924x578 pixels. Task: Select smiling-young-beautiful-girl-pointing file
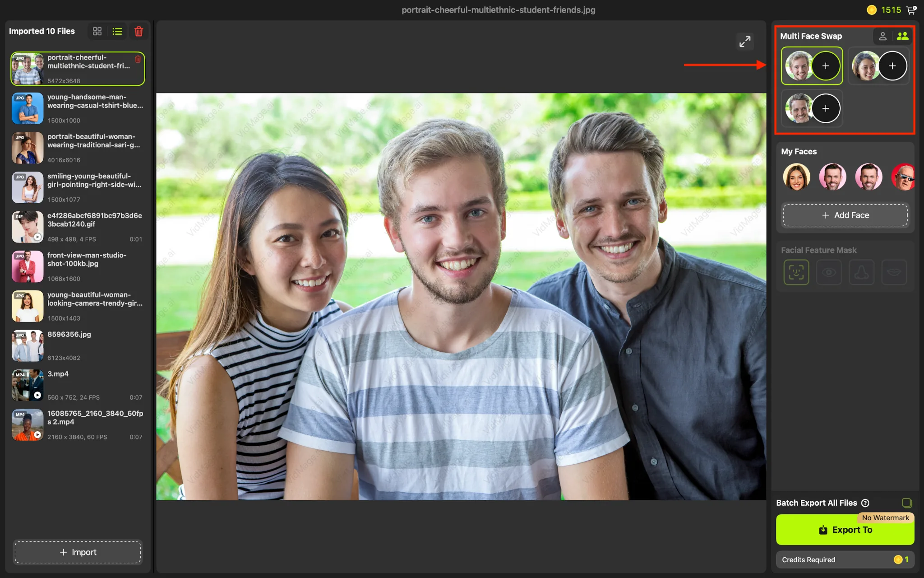(x=78, y=187)
